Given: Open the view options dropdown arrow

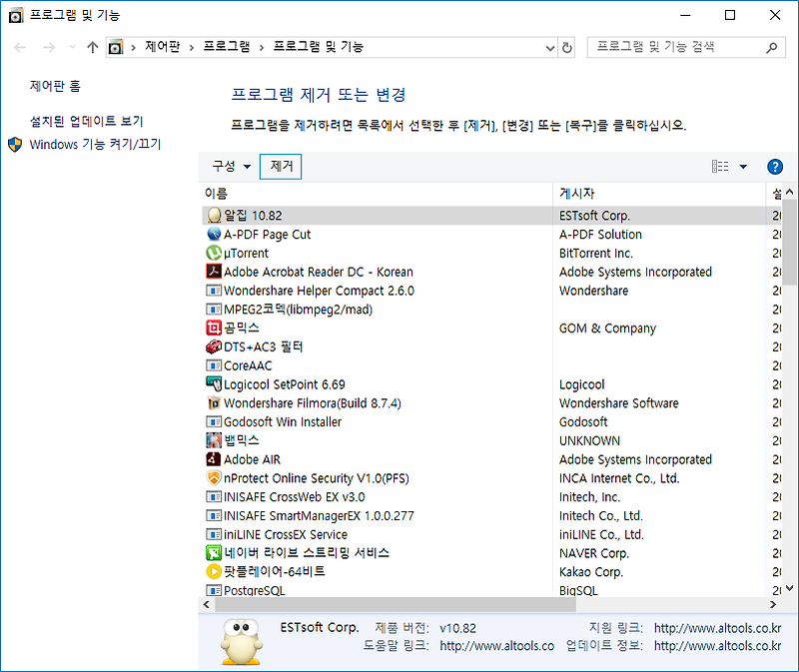Looking at the screenshot, I should pyautogui.click(x=743, y=167).
